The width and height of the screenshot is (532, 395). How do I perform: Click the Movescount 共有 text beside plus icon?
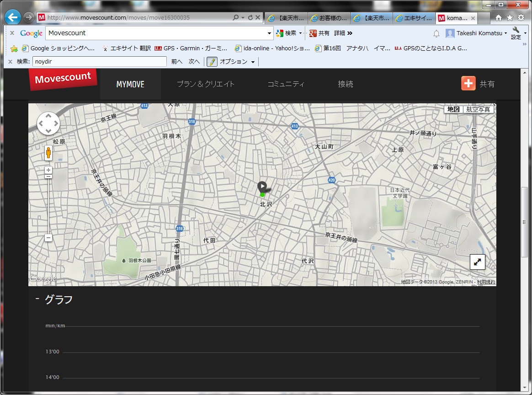[x=487, y=84]
